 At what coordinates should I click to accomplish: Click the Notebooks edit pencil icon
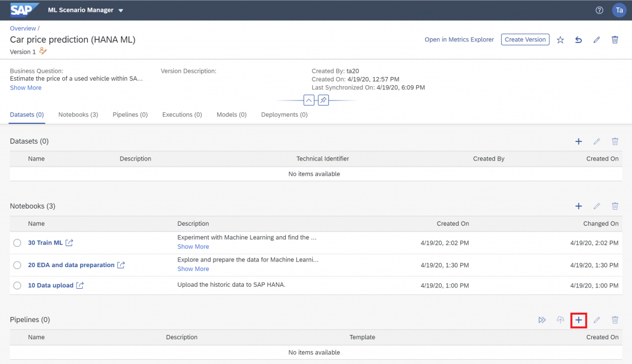[x=597, y=206]
